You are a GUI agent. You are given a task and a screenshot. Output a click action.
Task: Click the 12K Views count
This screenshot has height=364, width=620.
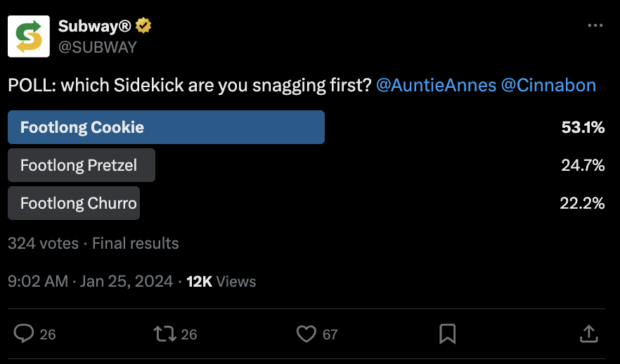point(221,282)
